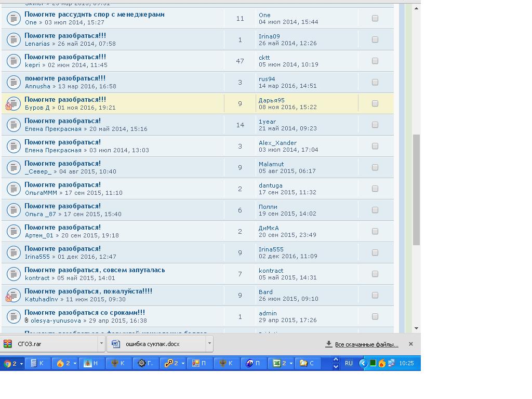Expand the СГОЗ.rar download options arrow
The width and height of the screenshot is (532, 399).
point(101,343)
